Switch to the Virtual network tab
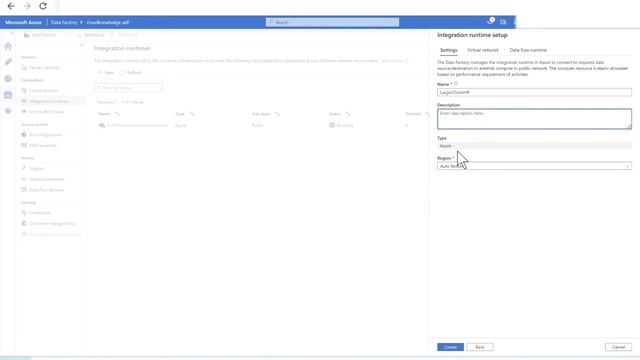The width and height of the screenshot is (640, 360). tap(482, 50)
